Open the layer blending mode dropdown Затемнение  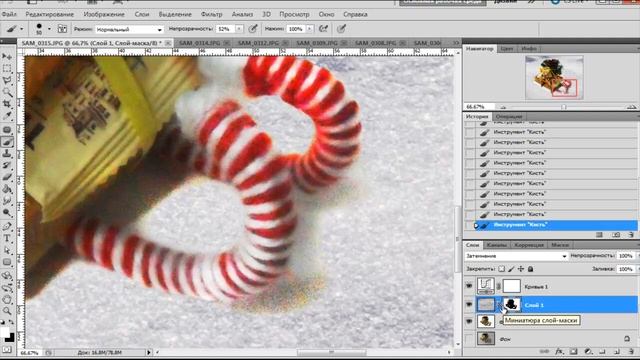pyautogui.click(x=516, y=256)
